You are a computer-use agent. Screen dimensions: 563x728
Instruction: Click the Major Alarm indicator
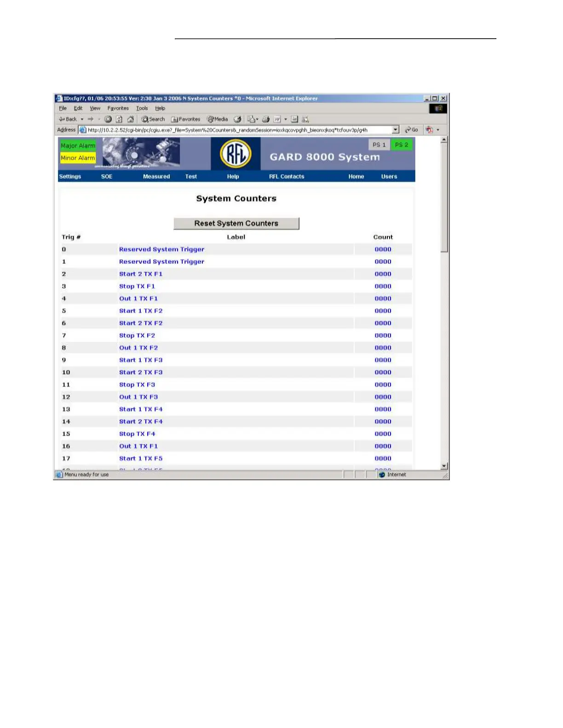coord(78,146)
